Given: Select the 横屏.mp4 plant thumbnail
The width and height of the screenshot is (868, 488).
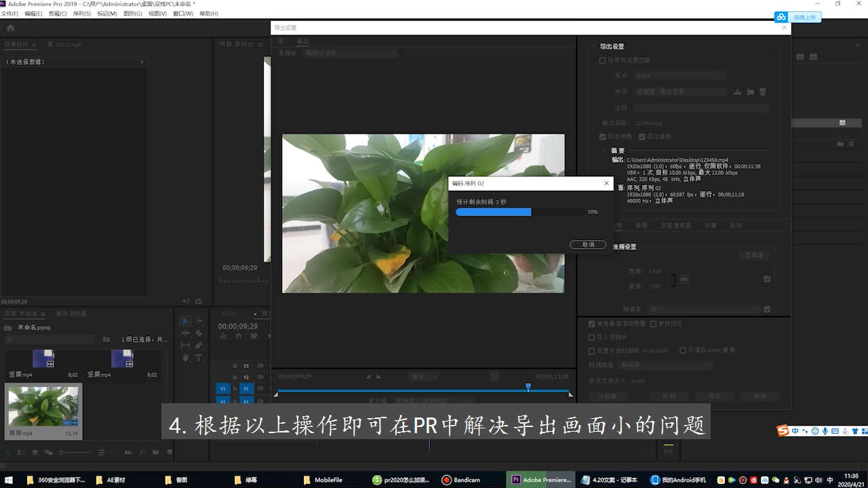Looking at the screenshot, I should pos(43,407).
